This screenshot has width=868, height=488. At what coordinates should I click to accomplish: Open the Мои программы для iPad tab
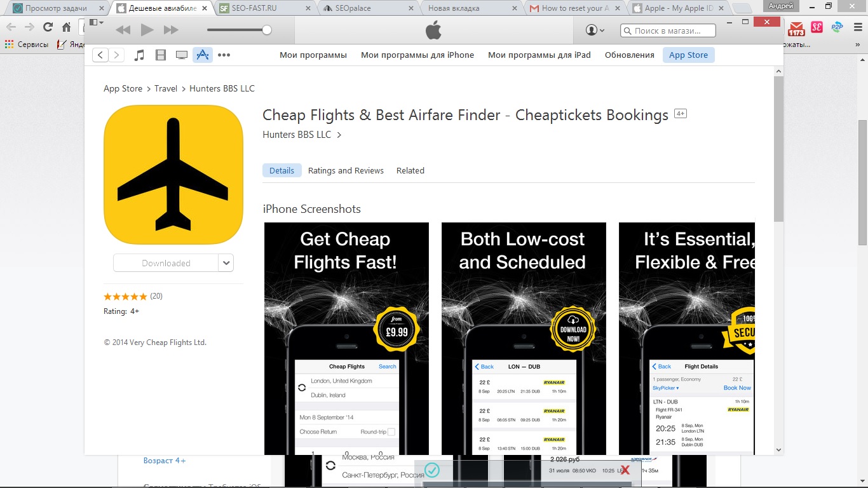tap(539, 55)
